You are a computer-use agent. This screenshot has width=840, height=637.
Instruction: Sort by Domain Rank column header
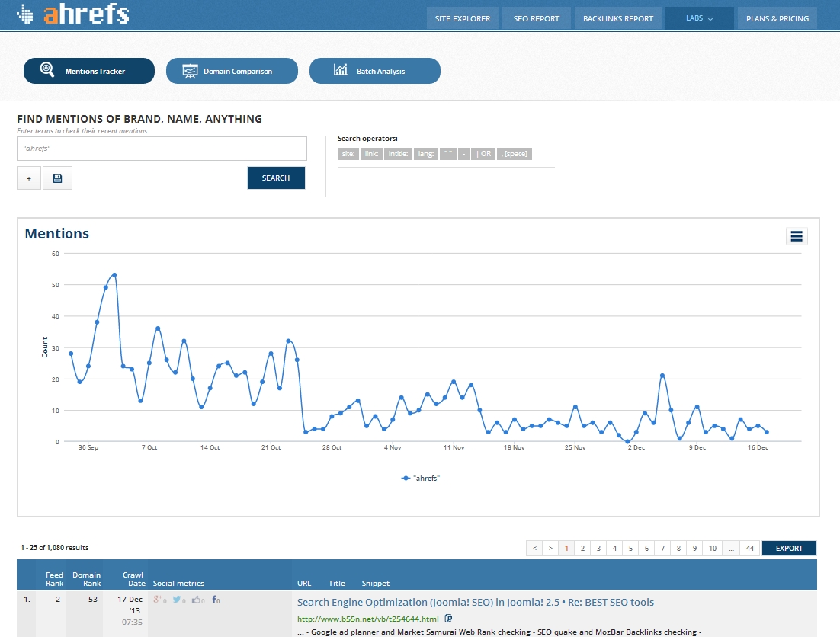(x=87, y=579)
